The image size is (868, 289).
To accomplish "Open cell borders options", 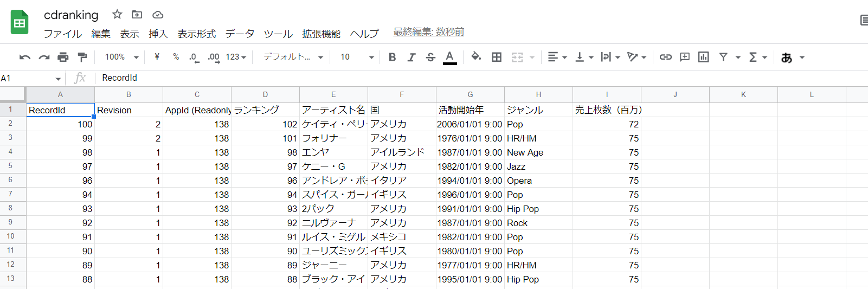I will point(497,57).
